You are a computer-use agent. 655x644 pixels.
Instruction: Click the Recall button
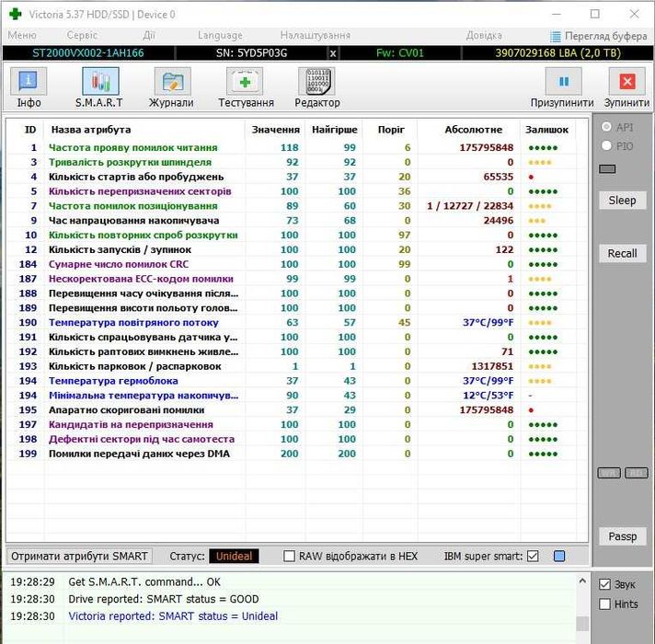click(623, 254)
